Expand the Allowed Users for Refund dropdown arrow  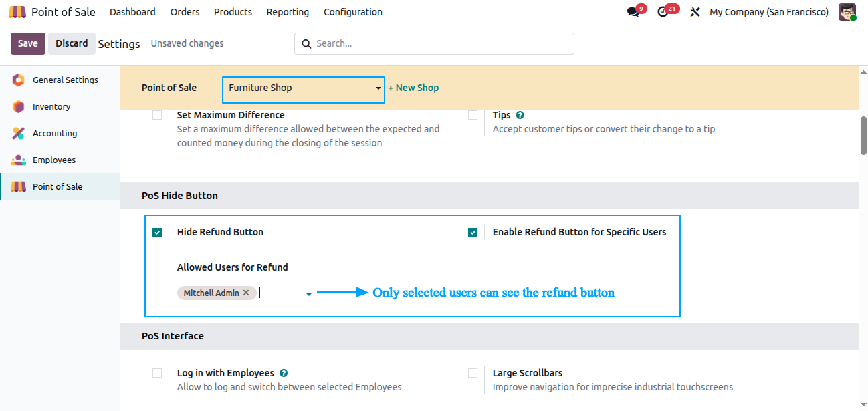click(308, 294)
